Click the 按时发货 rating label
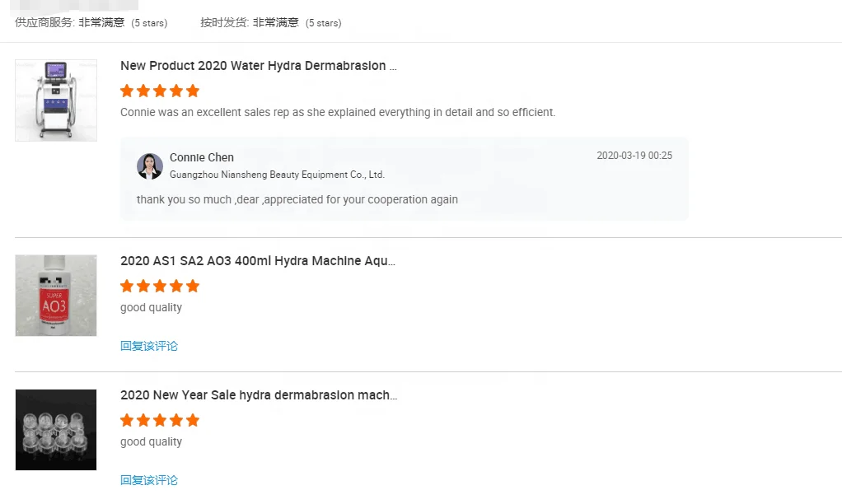 pyautogui.click(x=225, y=23)
